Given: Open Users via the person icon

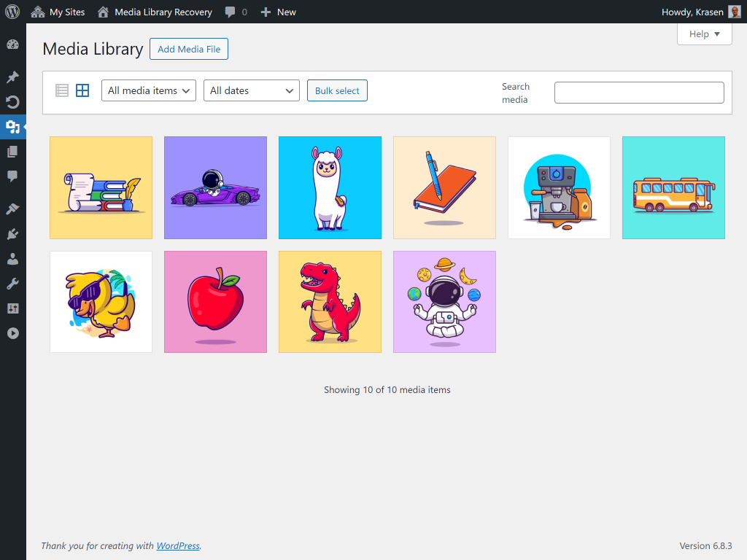Looking at the screenshot, I should click(12, 258).
